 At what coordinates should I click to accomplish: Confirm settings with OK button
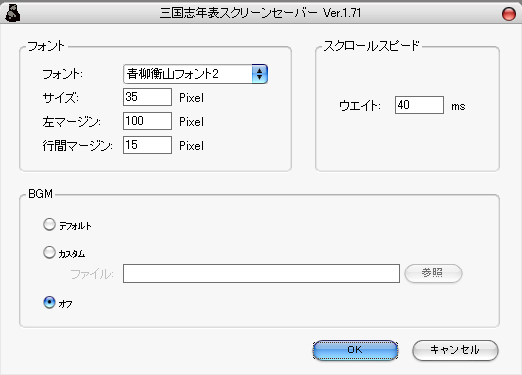pyautogui.click(x=355, y=350)
